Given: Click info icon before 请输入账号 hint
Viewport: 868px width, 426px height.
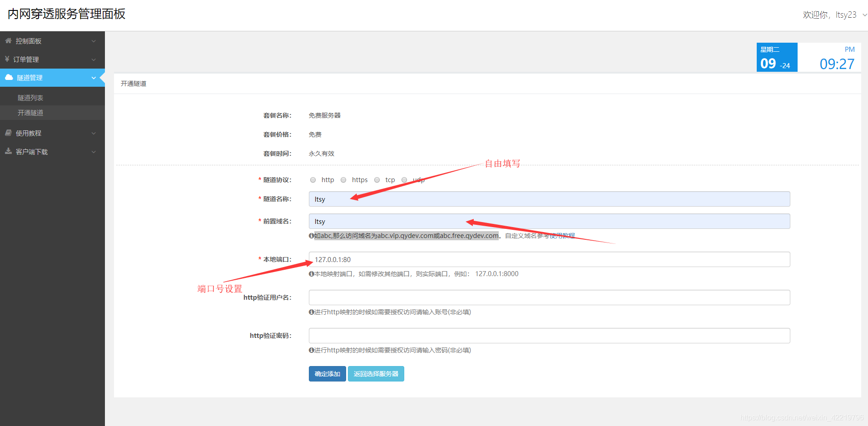Looking at the screenshot, I should 311,312.
